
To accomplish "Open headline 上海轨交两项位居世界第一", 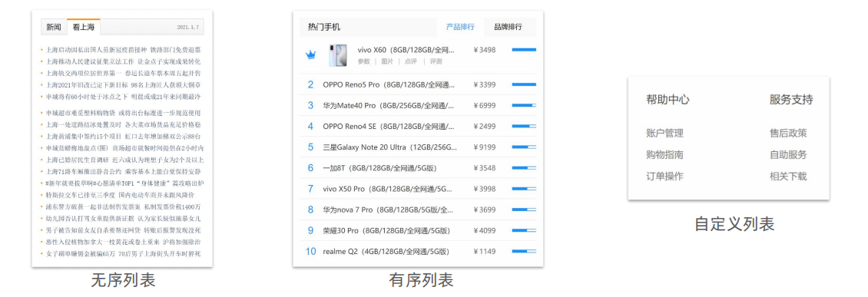I will pos(84,73).
